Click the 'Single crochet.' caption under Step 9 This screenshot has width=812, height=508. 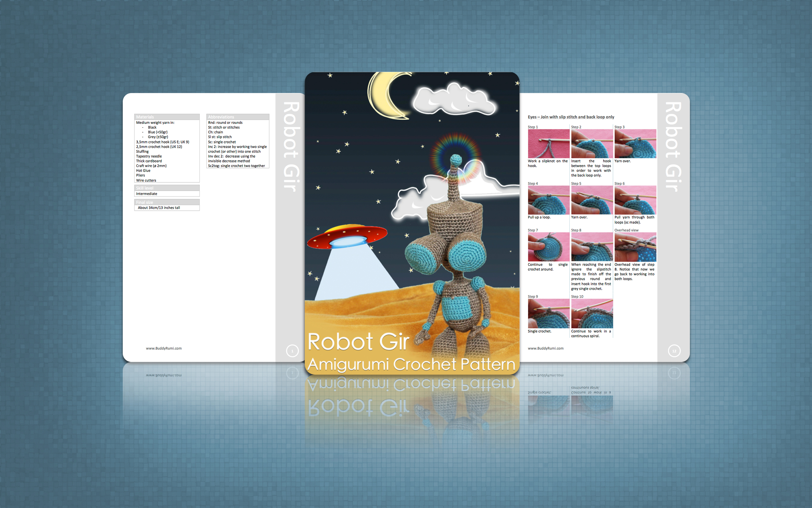[x=539, y=331]
